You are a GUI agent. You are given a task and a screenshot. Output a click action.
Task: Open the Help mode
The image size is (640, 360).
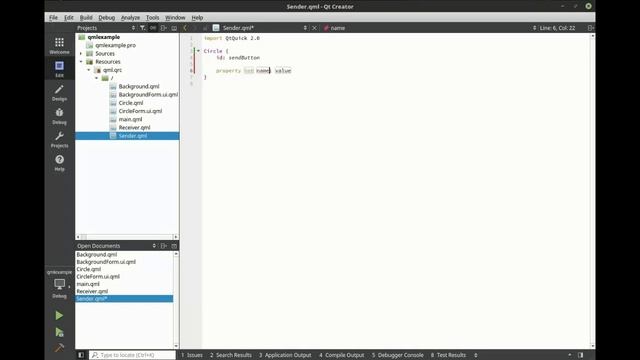tap(59, 162)
